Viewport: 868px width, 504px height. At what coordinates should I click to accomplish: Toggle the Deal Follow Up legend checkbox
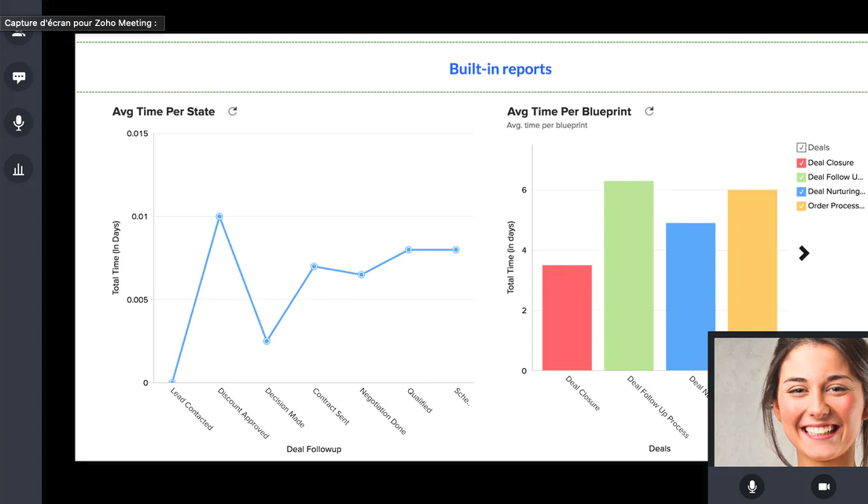point(801,177)
